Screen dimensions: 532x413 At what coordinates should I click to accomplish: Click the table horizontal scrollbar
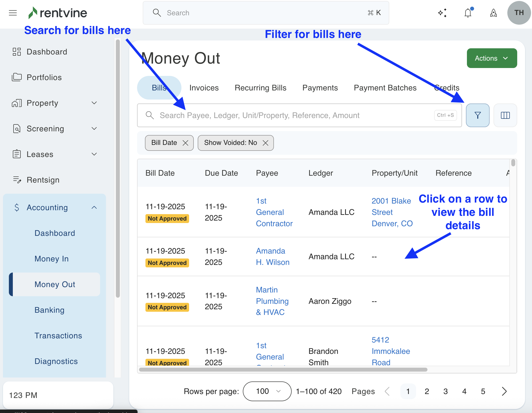pos(283,370)
